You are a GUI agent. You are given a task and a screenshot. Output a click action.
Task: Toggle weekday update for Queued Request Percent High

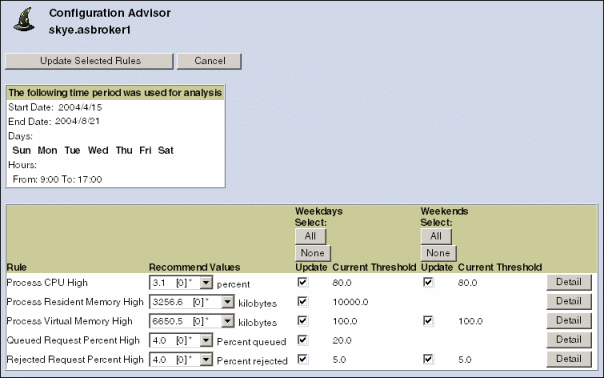point(303,340)
